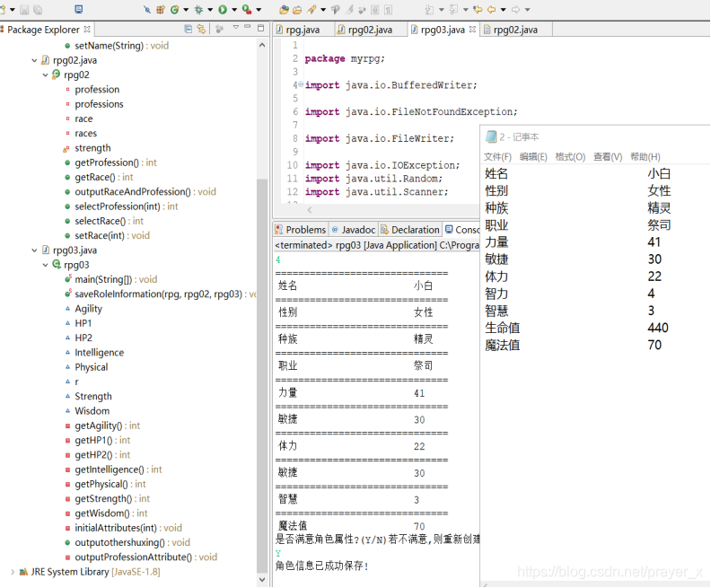Click Package Explorer scrollbar down arrow
Image resolution: width=711 pixels, height=588 pixels.
click(262, 580)
